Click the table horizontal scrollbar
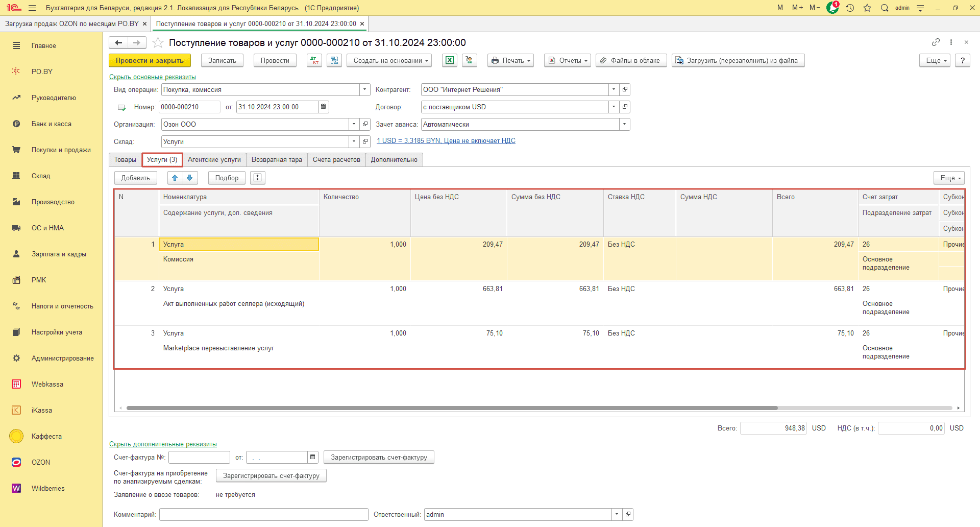This screenshot has width=980, height=527. [452, 408]
